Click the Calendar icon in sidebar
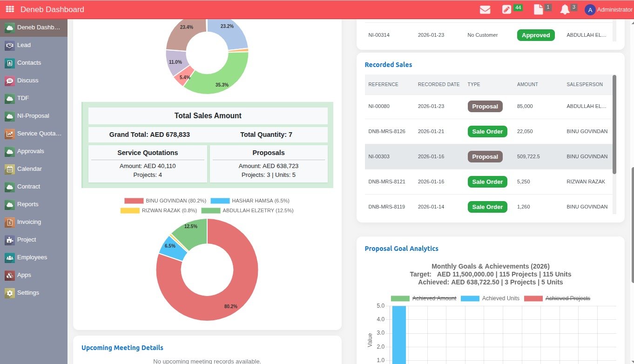The height and width of the screenshot is (364, 634). 9,169
